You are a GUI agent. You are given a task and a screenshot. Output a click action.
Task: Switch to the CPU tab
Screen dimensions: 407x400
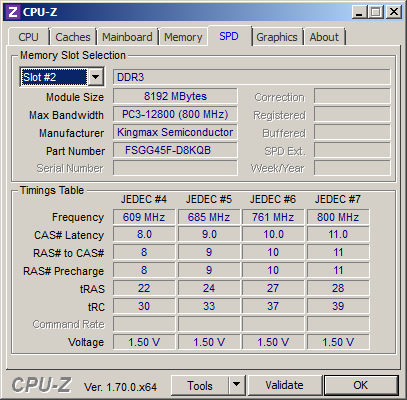[x=29, y=37]
